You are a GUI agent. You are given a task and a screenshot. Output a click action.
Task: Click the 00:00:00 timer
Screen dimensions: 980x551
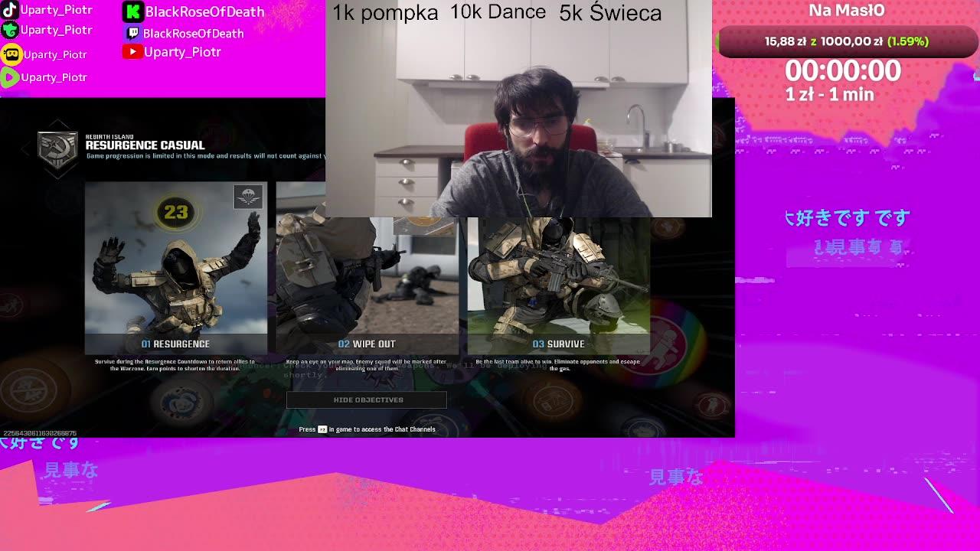(x=842, y=71)
